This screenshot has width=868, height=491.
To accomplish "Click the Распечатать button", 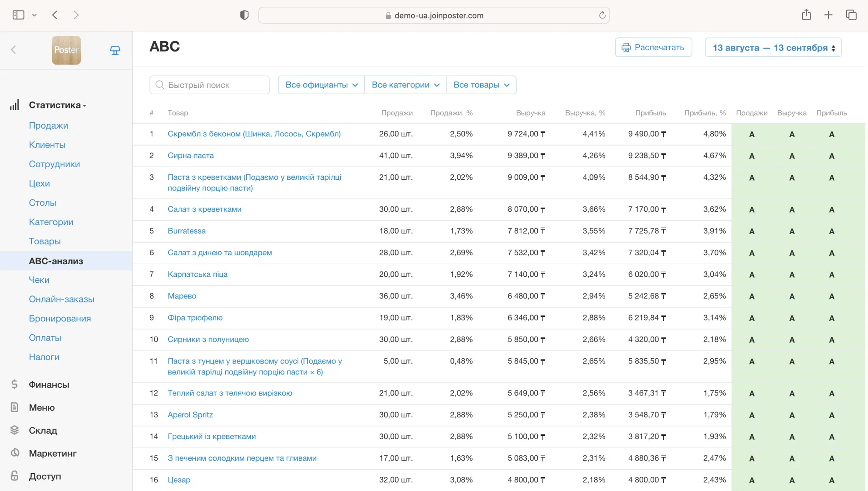I will [x=653, y=48].
